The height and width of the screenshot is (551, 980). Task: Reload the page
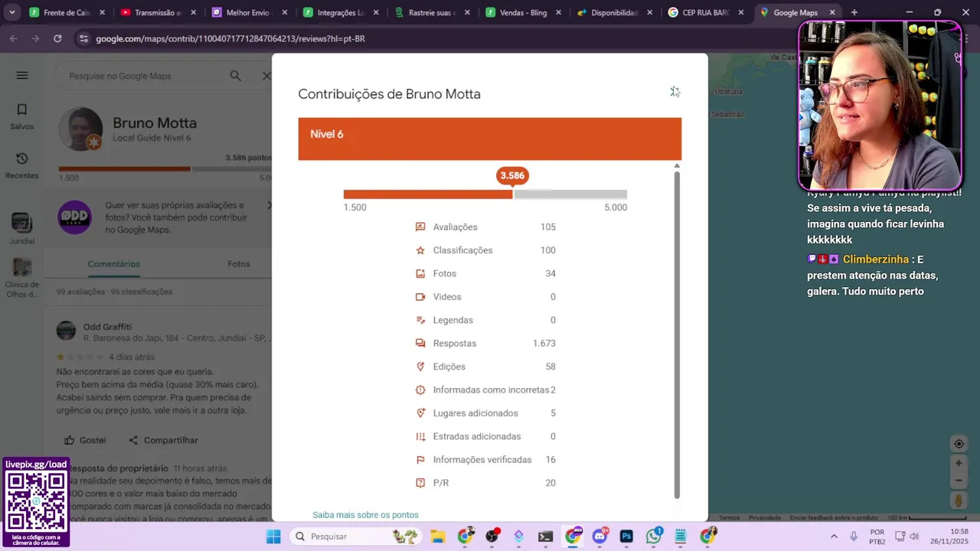click(x=57, y=38)
